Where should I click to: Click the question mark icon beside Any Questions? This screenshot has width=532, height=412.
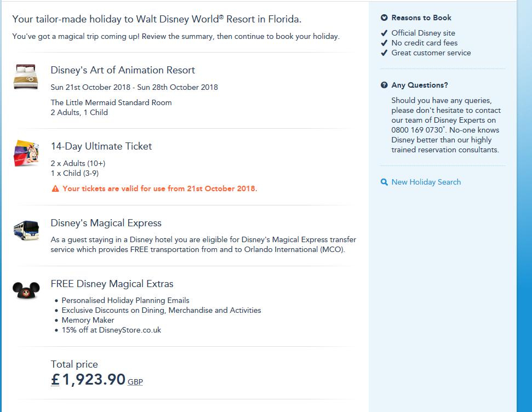[x=384, y=85]
